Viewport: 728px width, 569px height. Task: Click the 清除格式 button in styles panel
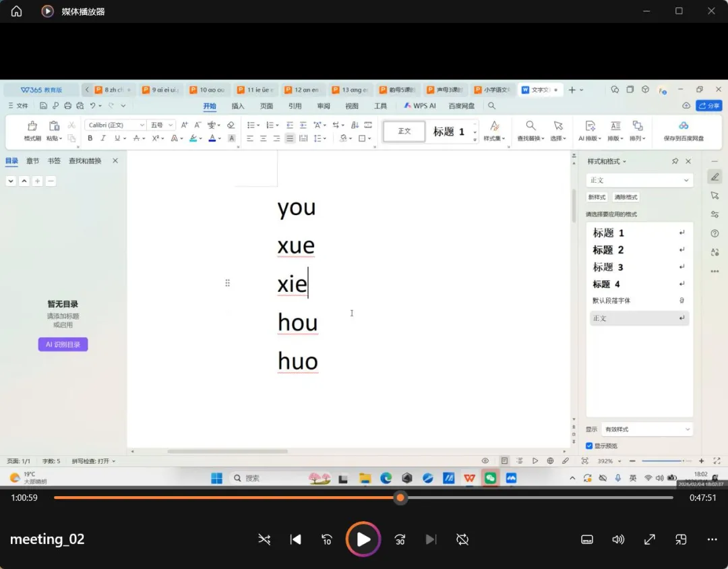click(x=626, y=197)
